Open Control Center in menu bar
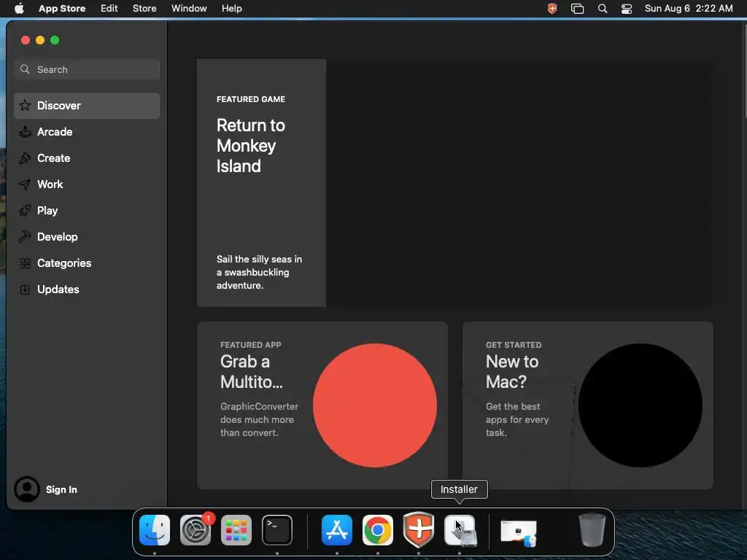The image size is (747, 560). pos(627,9)
